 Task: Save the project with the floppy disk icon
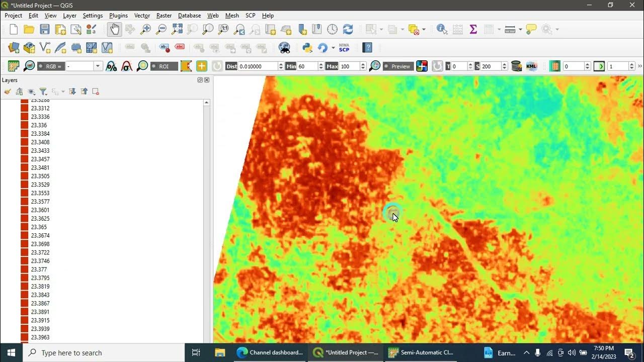[45, 29]
